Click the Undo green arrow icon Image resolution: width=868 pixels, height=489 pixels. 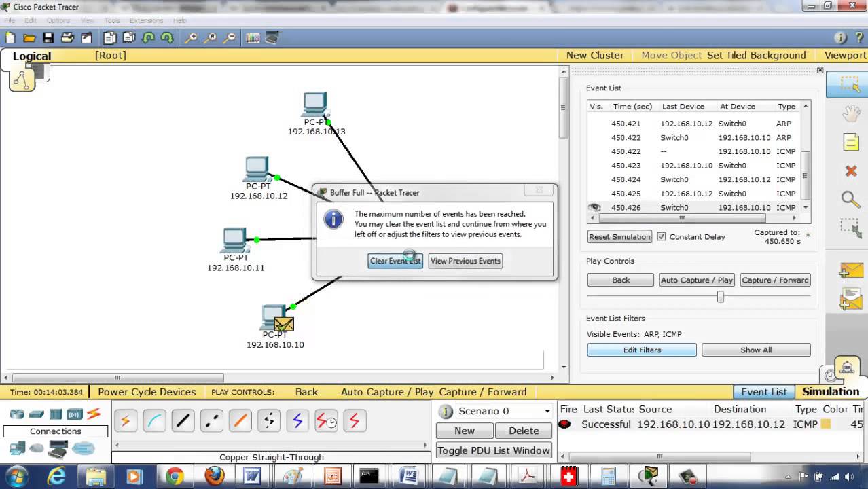148,38
